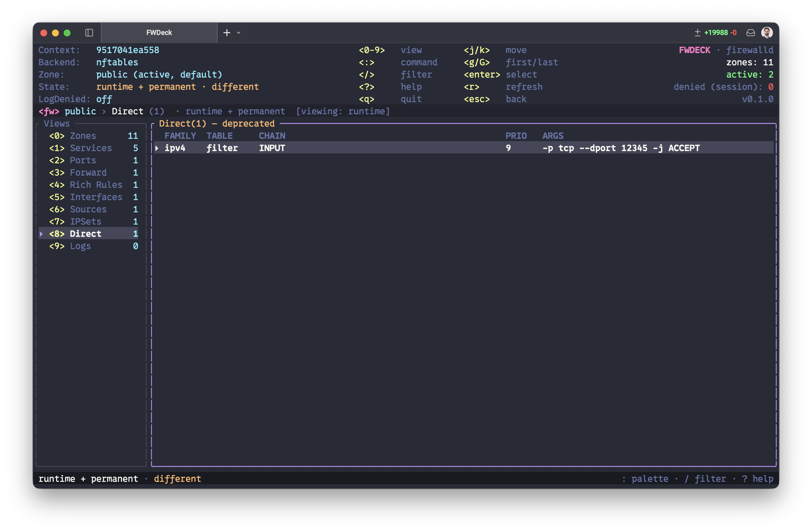Open a new tab with plus icon
The height and width of the screenshot is (532, 812).
(227, 33)
